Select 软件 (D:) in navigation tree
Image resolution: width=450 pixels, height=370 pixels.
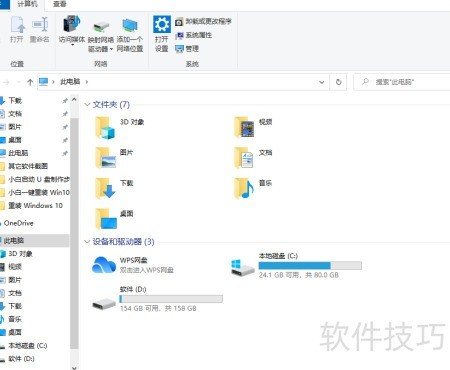[21, 359]
